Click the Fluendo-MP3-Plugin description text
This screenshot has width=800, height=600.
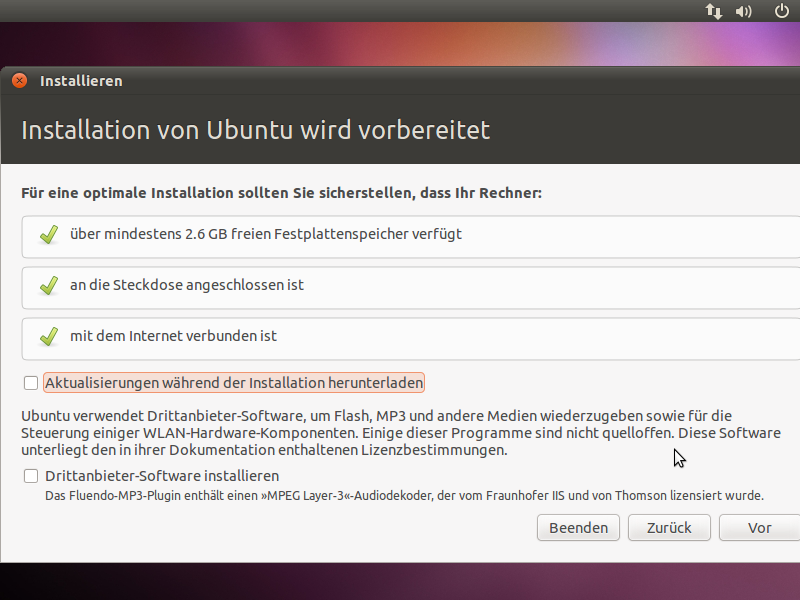tap(404, 495)
